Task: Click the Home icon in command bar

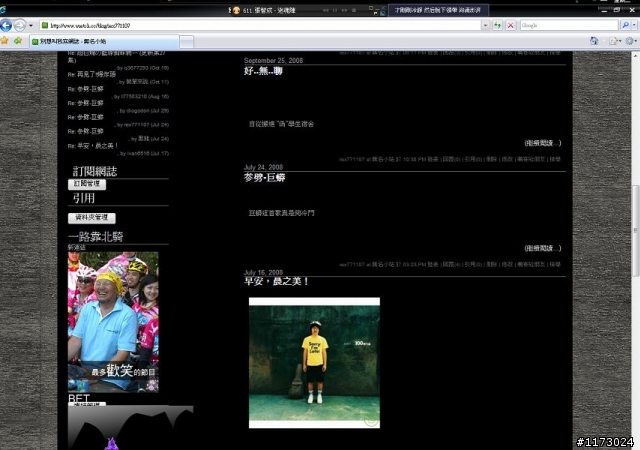Action: tap(594, 41)
